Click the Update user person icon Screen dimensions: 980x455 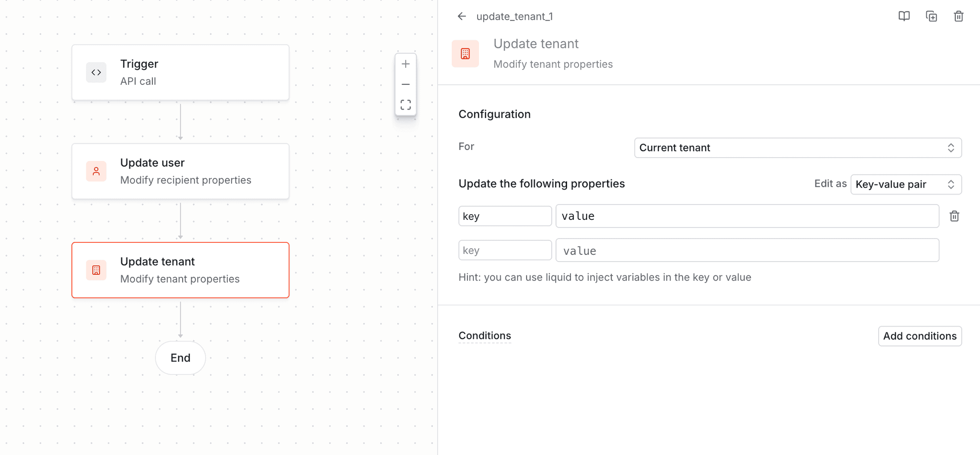coord(96,171)
